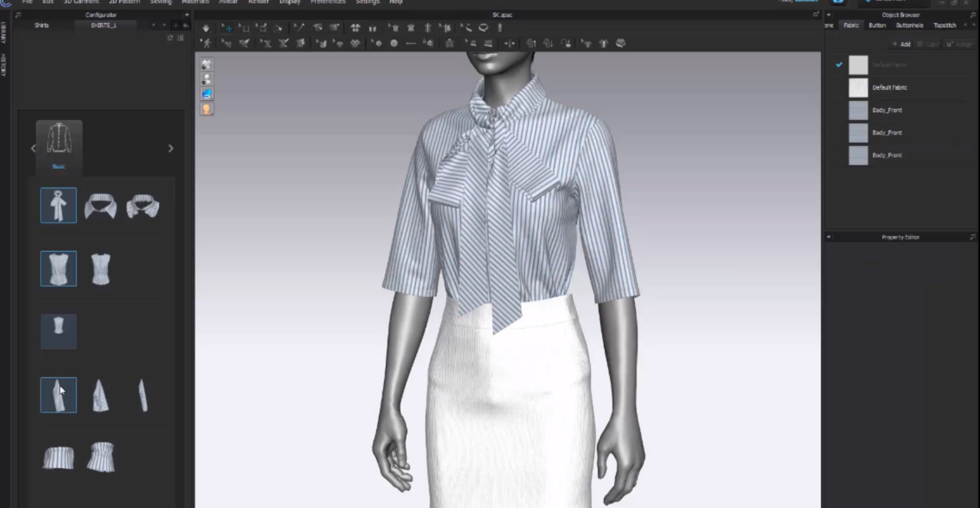Image resolution: width=980 pixels, height=508 pixels.
Task: Click the refresh icon in Configurator
Action: [x=170, y=38]
